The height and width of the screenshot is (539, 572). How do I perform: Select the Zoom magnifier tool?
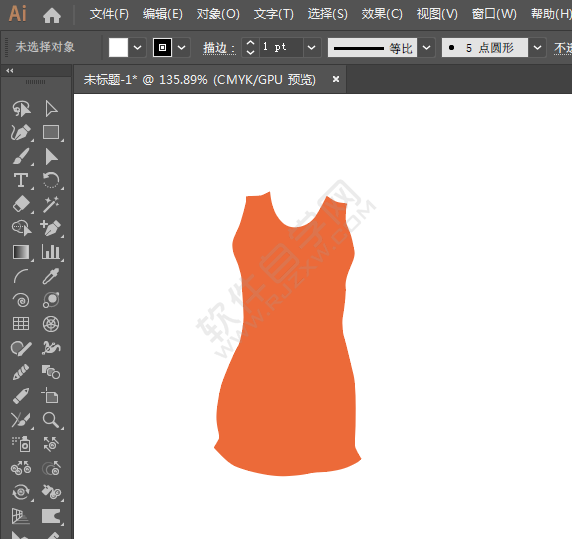[x=51, y=420]
